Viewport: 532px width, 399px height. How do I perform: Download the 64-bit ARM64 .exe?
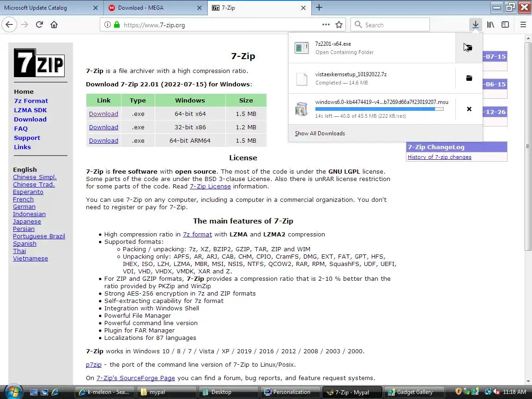(103, 140)
